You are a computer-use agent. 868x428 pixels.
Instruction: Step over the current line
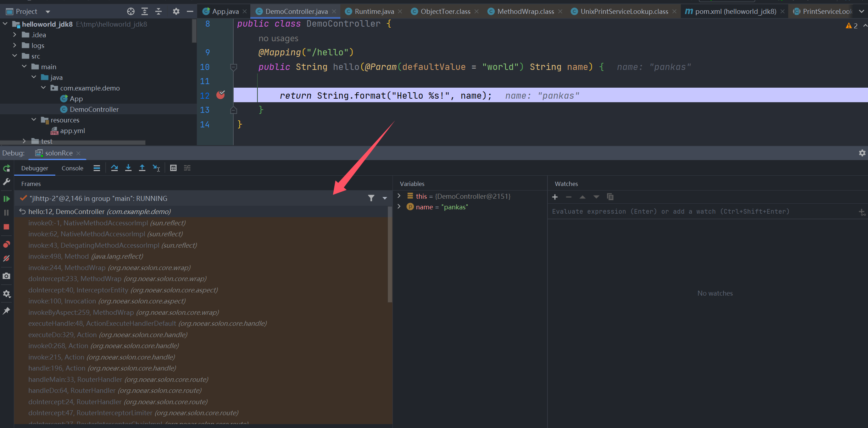(114, 168)
